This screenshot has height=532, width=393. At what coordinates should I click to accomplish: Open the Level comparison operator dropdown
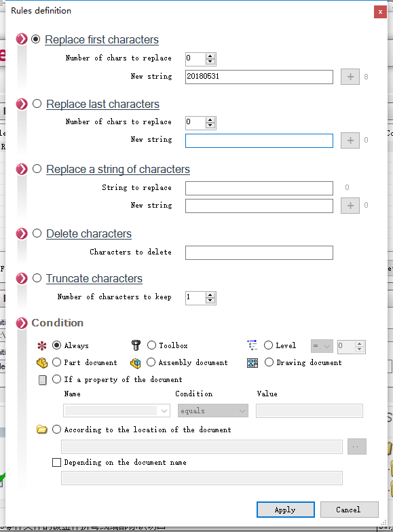[x=322, y=346]
